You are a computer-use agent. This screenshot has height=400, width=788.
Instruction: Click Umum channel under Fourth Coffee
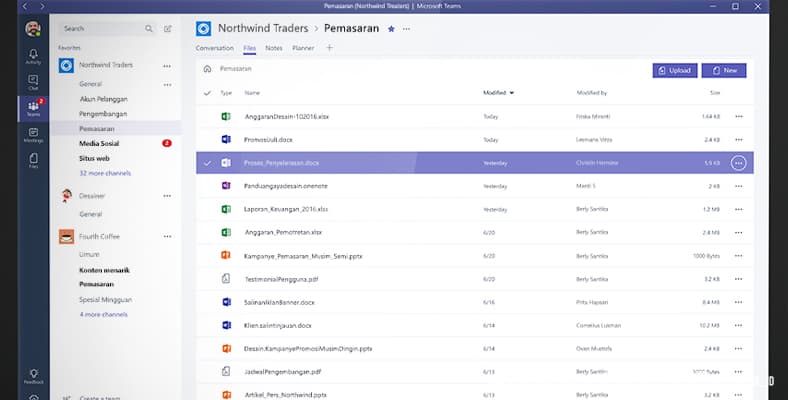coord(89,254)
